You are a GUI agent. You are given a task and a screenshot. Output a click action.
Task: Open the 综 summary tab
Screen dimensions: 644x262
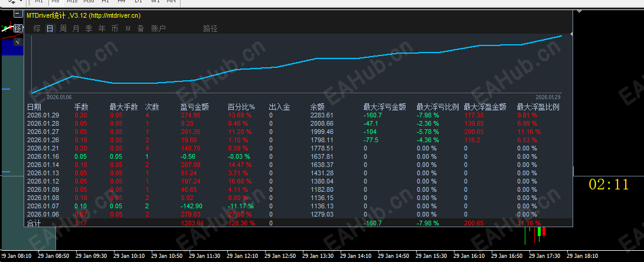tap(37, 28)
